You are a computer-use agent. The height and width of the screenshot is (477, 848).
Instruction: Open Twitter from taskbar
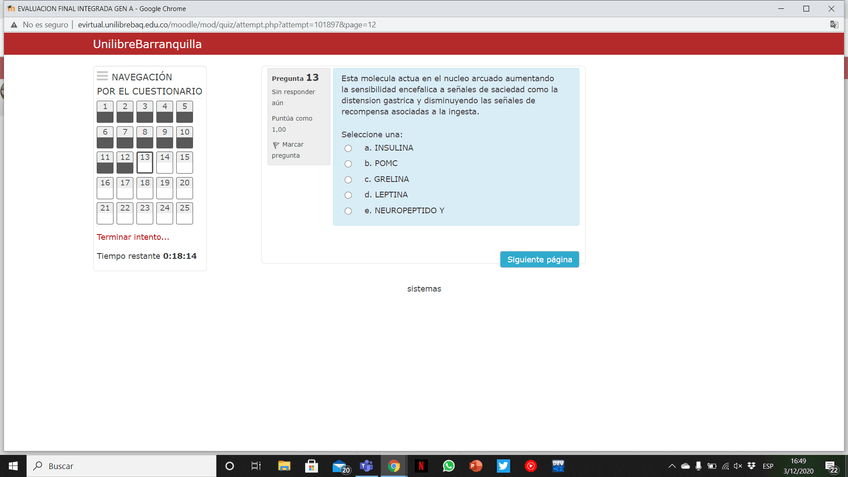point(504,466)
